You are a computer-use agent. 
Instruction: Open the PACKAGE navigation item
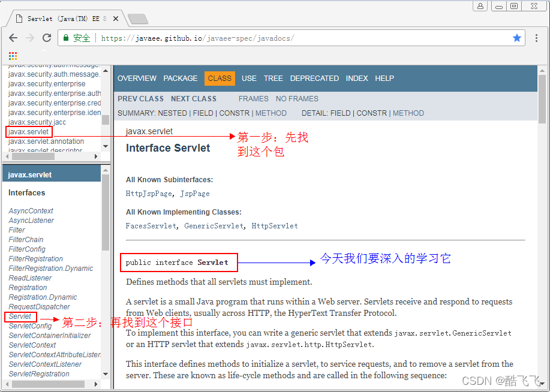(x=181, y=78)
